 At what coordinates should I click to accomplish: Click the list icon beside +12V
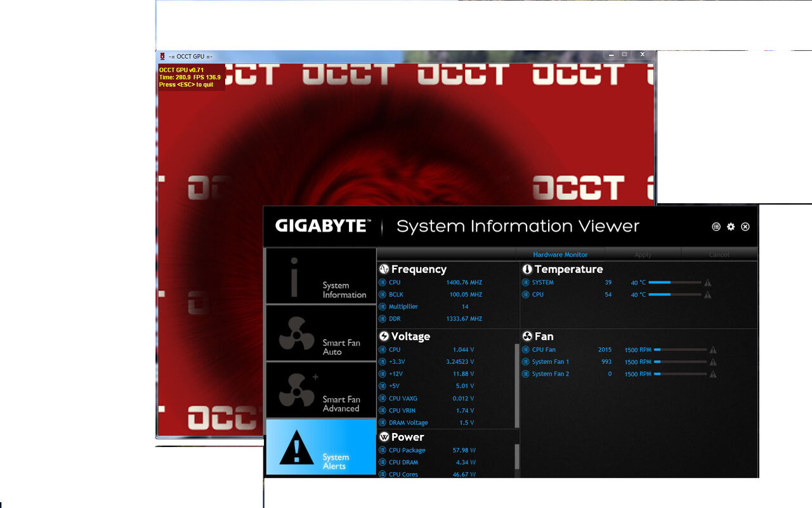383,374
